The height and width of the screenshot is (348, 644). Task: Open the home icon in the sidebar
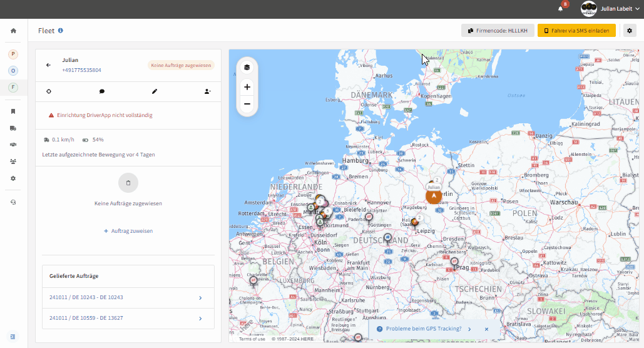[x=13, y=31]
